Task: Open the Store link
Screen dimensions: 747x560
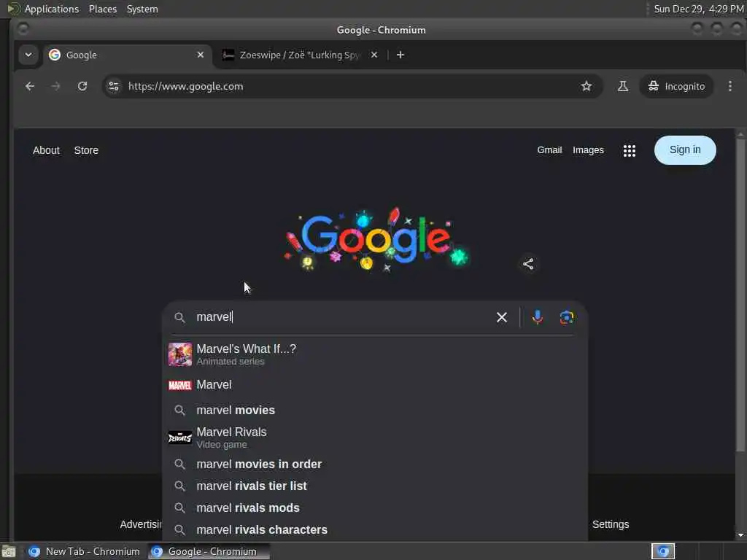Action: [x=86, y=150]
